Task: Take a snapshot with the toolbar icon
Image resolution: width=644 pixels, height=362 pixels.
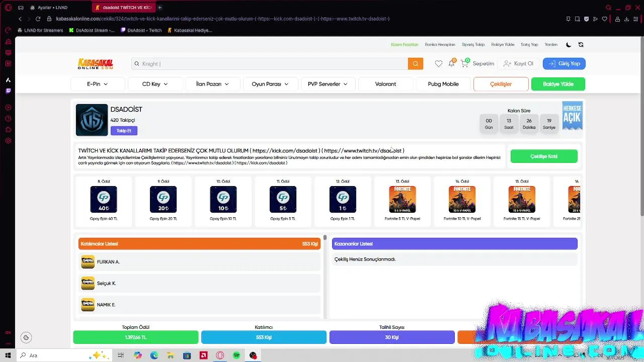Action: pyautogui.click(x=577, y=19)
